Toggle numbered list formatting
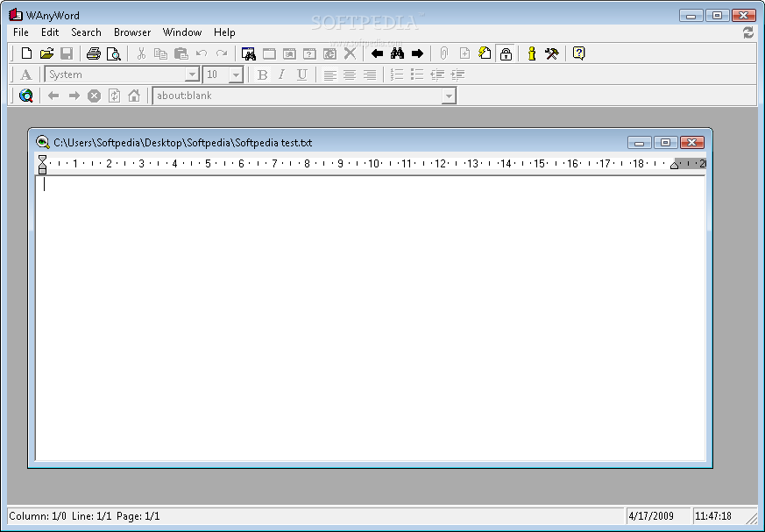This screenshot has width=765, height=532. 397,74
